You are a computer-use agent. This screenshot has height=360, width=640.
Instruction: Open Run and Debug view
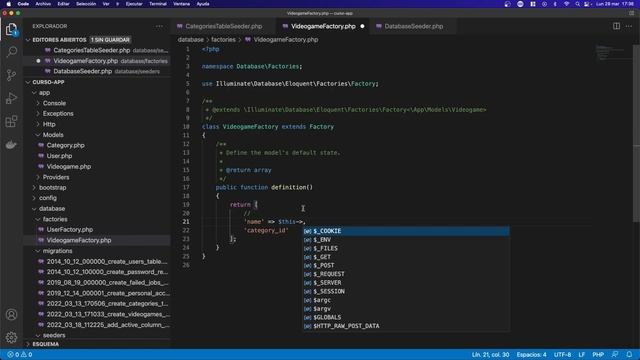click(x=11, y=98)
